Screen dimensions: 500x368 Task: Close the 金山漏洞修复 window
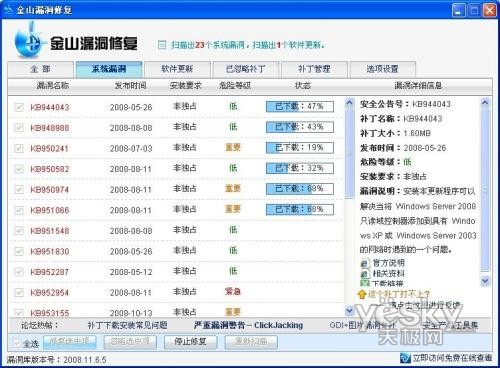click(x=489, y=10)
